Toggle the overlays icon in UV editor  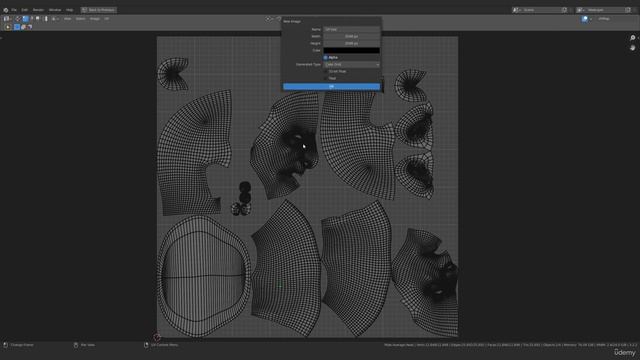point(585,19)
